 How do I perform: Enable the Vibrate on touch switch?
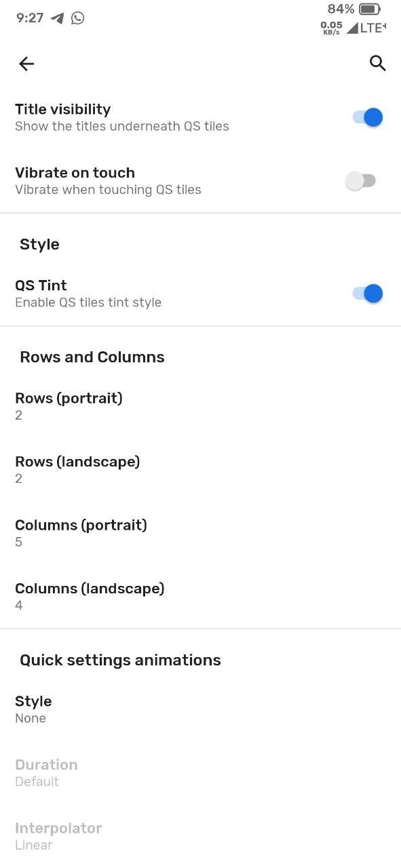point(360,181)
